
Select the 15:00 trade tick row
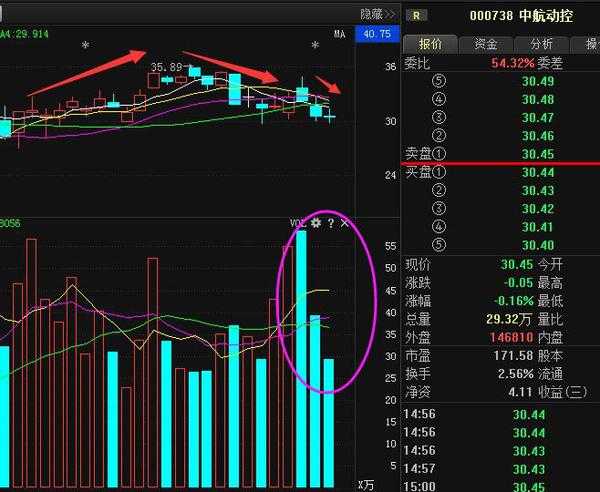501,487
